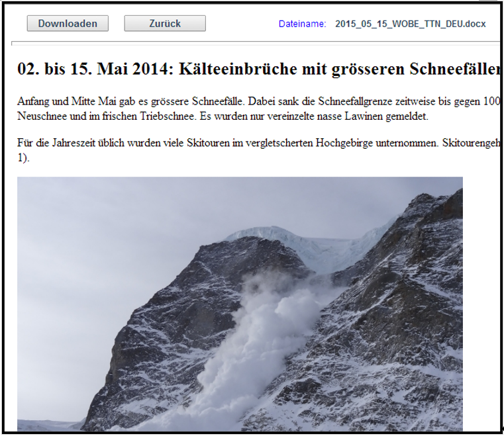Go back with the Zurück button
504x436 pixels.
pos(164,24)
